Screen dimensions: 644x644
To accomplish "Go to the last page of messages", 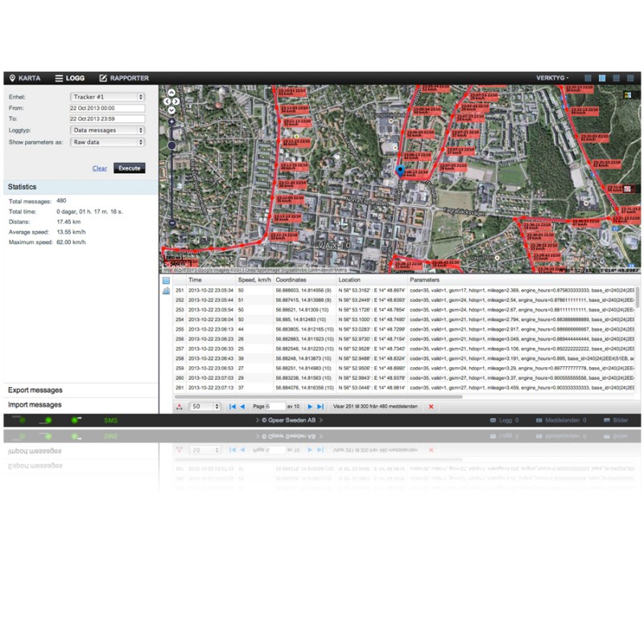I will 320,407.
